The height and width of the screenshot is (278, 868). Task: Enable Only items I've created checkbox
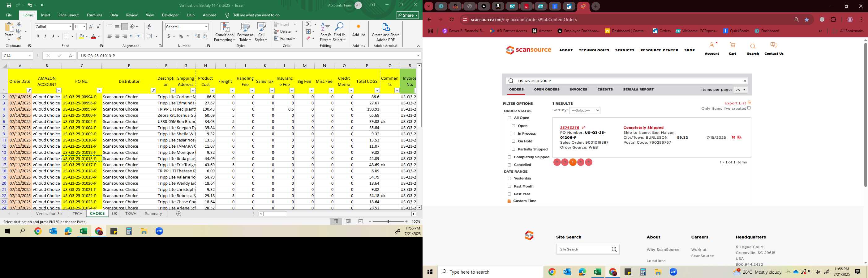749,108
